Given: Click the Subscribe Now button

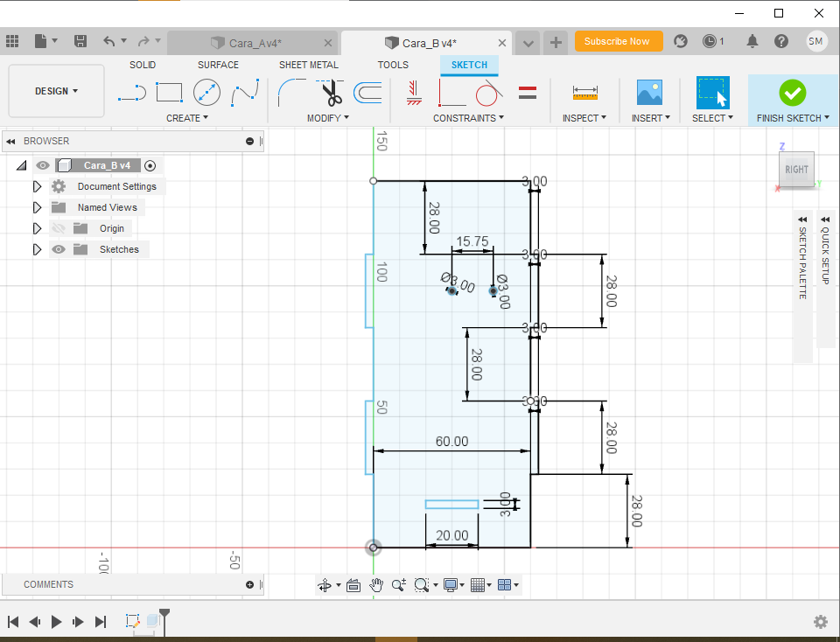Looking at the screenshot, I should coord(619,41).
